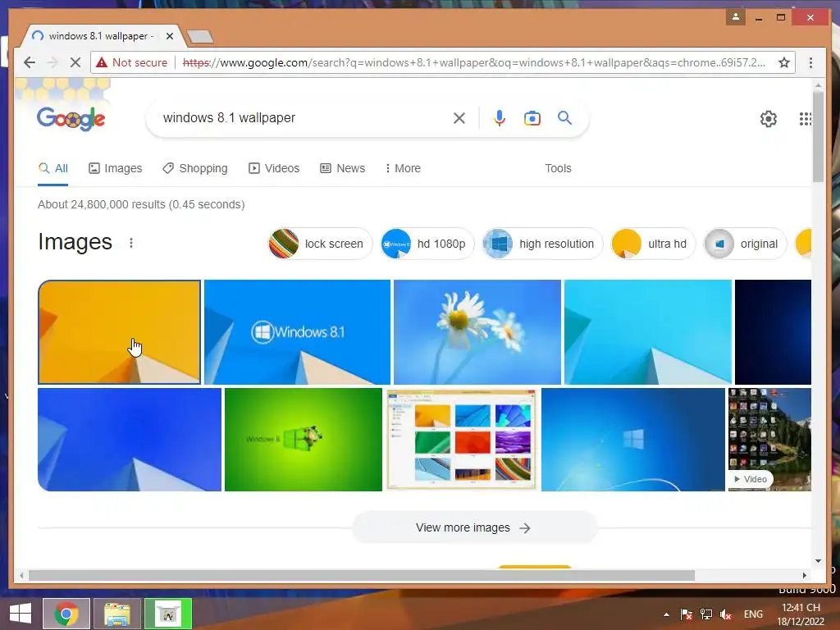Click the Not secure warning icon
The height and width of the screenshot is (630, 840).
click(x=101, y=62)
